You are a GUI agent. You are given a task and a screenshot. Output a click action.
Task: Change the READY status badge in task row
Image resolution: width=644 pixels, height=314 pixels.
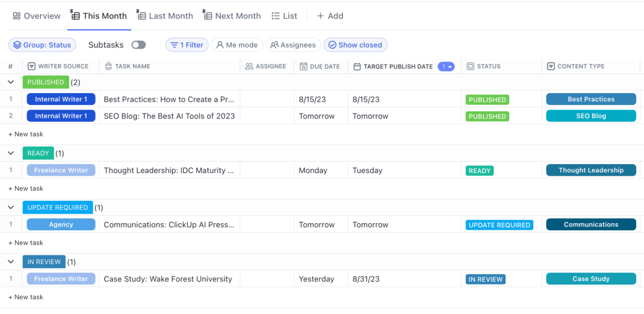click(x=480, y=171)
